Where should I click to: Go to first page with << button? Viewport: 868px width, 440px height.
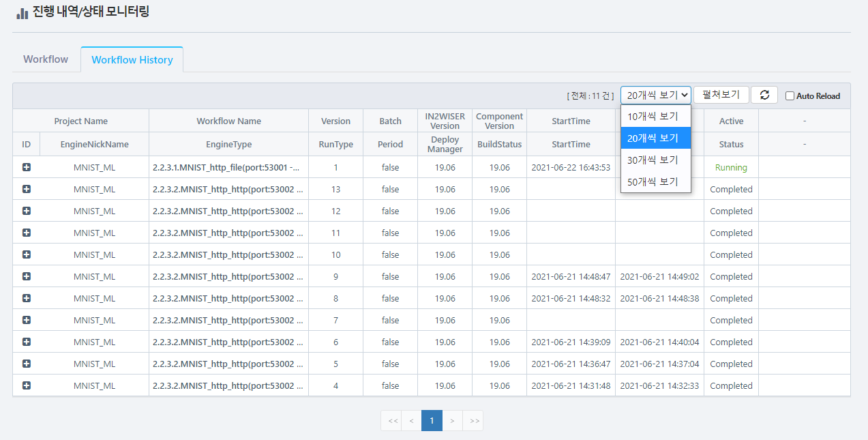point(392,421)
